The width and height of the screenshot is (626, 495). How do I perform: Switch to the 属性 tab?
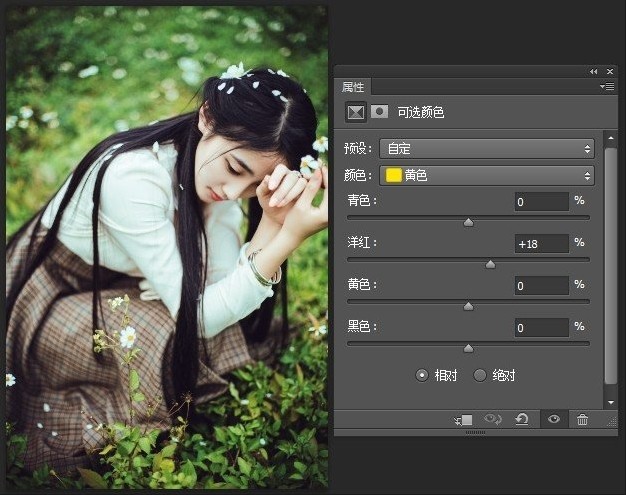point(353,87)
